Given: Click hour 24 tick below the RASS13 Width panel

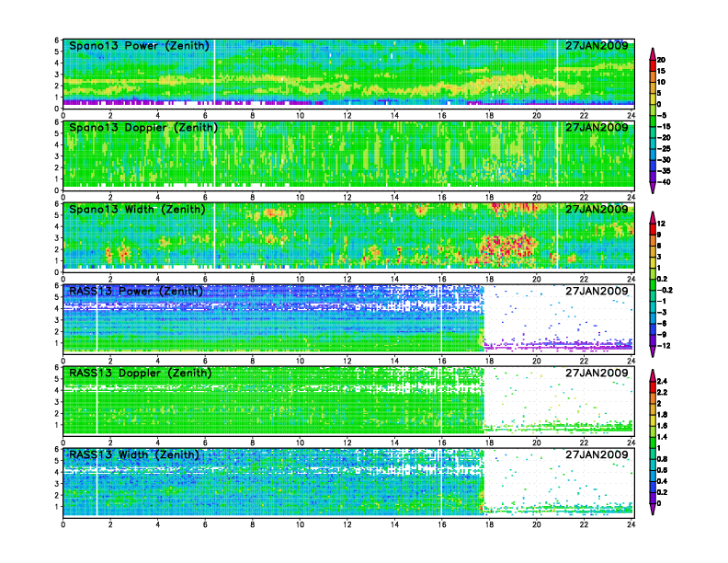Looking at the screenshot, I should click(632, 524).
